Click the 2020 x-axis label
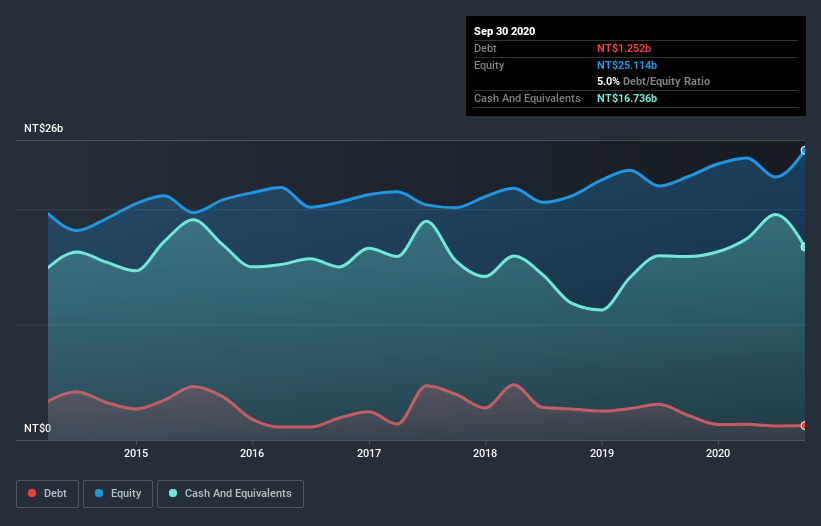 [x=718, y=453]
